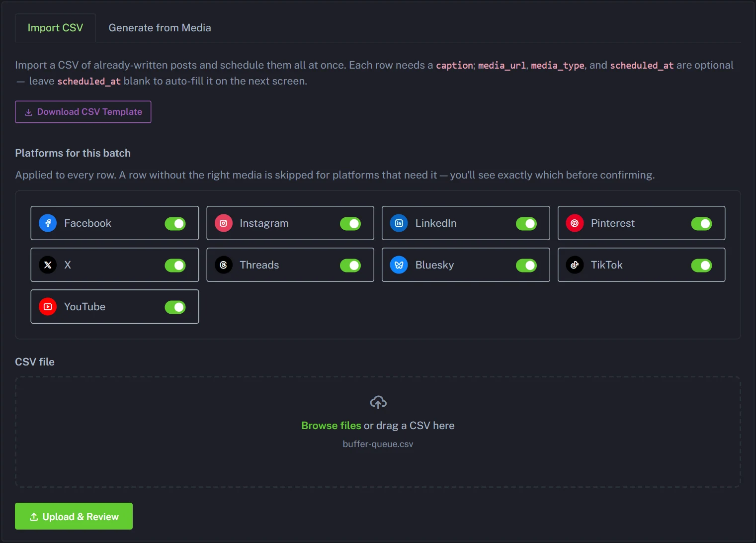Screen dimensions: 756x543
Task: Click the Pinterest platform icon
Action: (575, 223)
